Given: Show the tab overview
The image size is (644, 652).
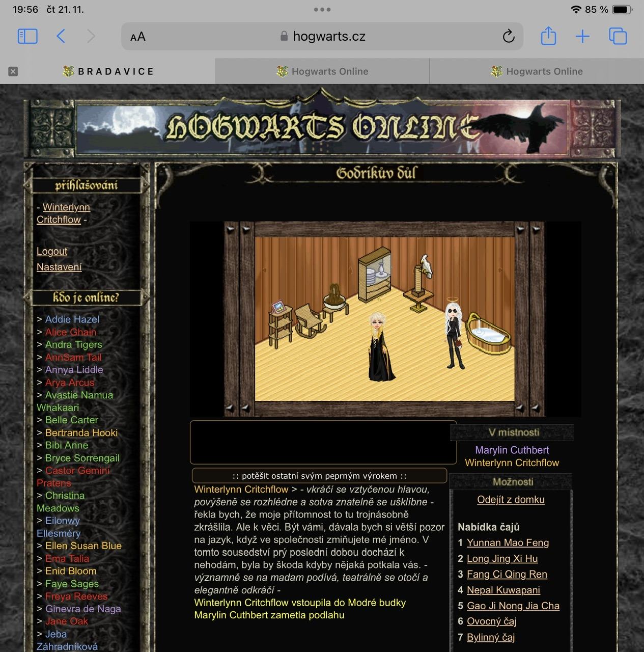Looking at the screenshot, I should [x=618, y=36].
